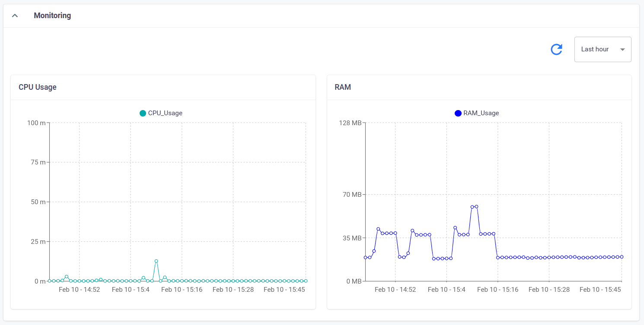
Task: Click CPU chart Feb 10 - 15:45 label
Action: point(284,290)
